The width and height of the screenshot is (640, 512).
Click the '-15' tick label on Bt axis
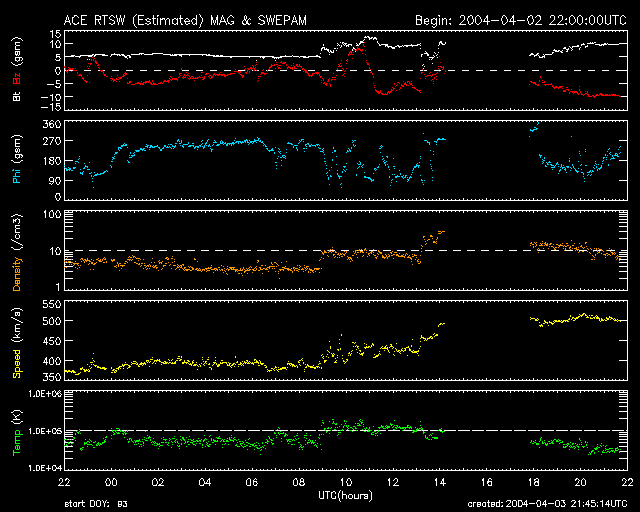(x=51, y=107)
